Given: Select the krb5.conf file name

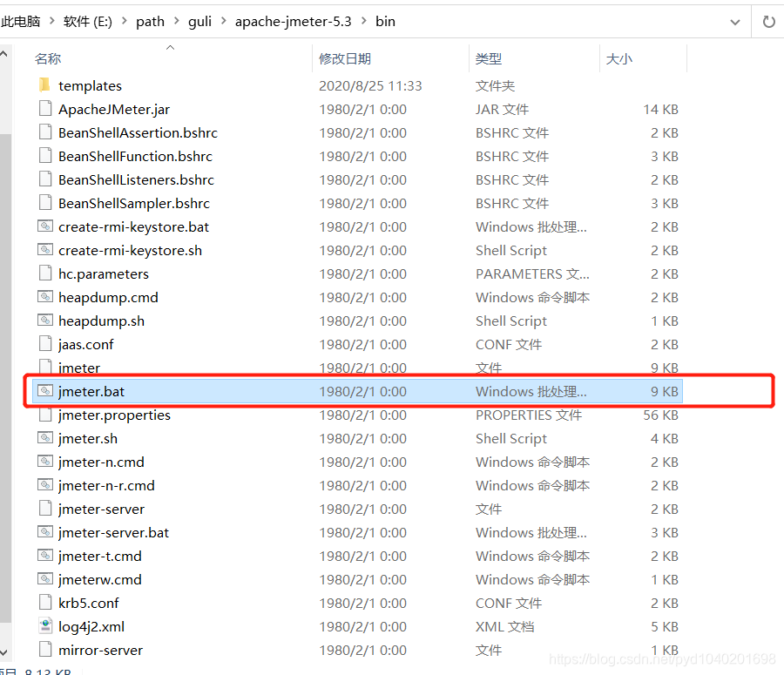Looking at the screenshot, I should click(x=89, y=603).
